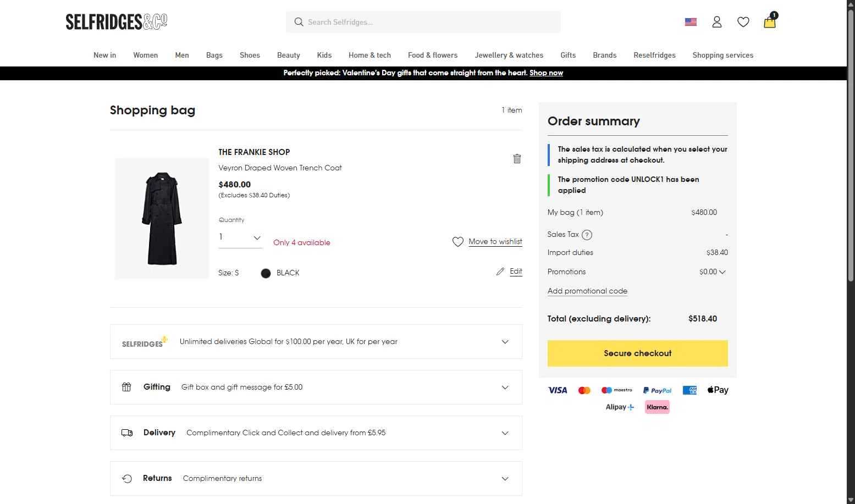The width and height of the screenshot is (855, 504).
Task: Open the Reselfridges menu
Action: 654,55
